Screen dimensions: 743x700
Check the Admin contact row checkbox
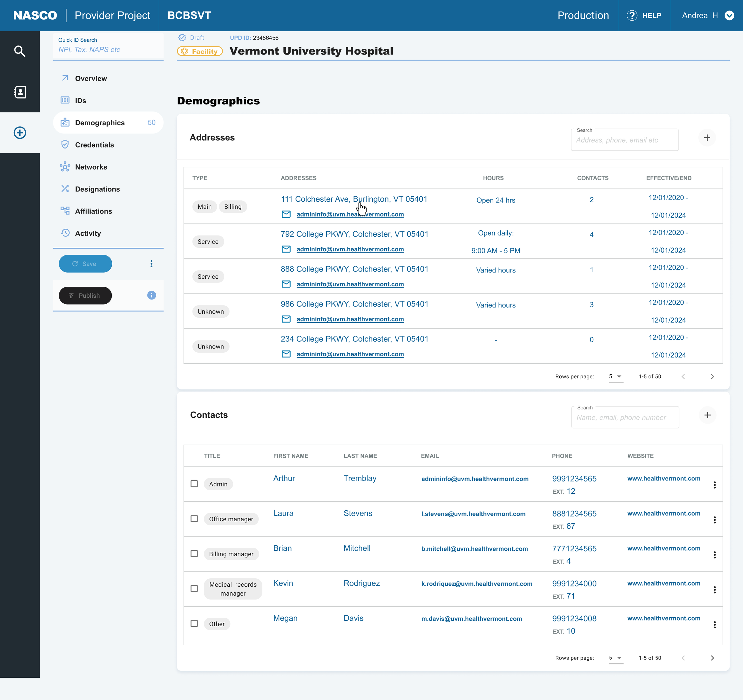(194, 484)
